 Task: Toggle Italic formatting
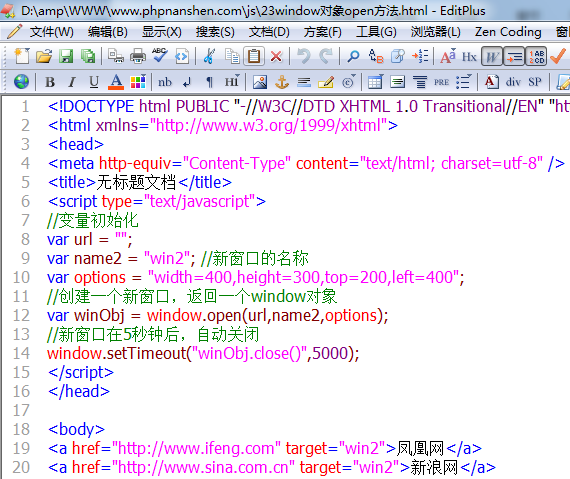point(72,82)
